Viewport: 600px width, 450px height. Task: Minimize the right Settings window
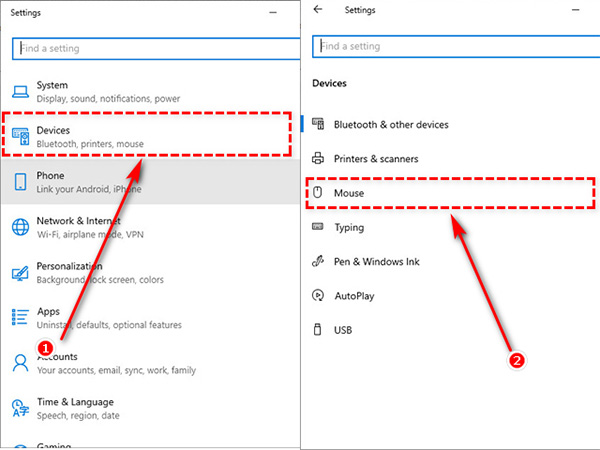(x=579, y=10)
